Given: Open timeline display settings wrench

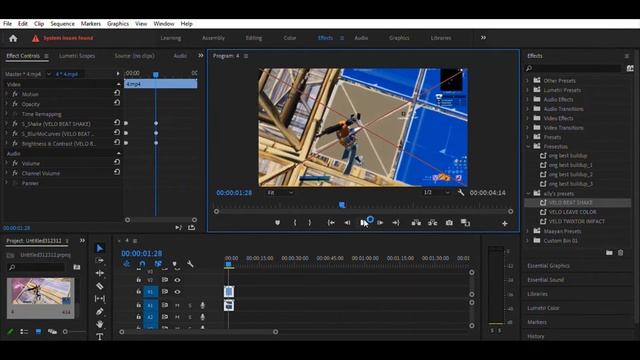Looking at the screenshot, I should click(190, 264).
